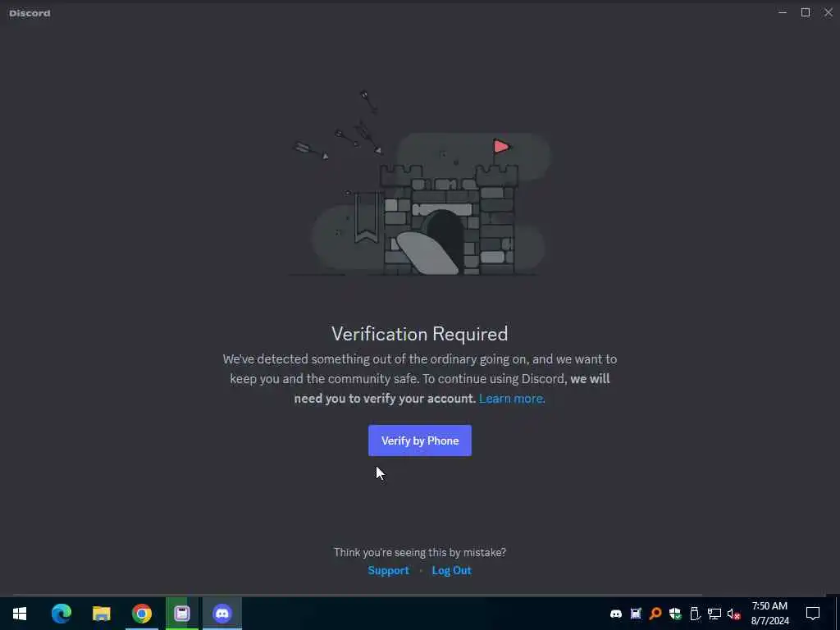Open the Action Center notifications icon

pyautogui.click(x=813, y=614)
